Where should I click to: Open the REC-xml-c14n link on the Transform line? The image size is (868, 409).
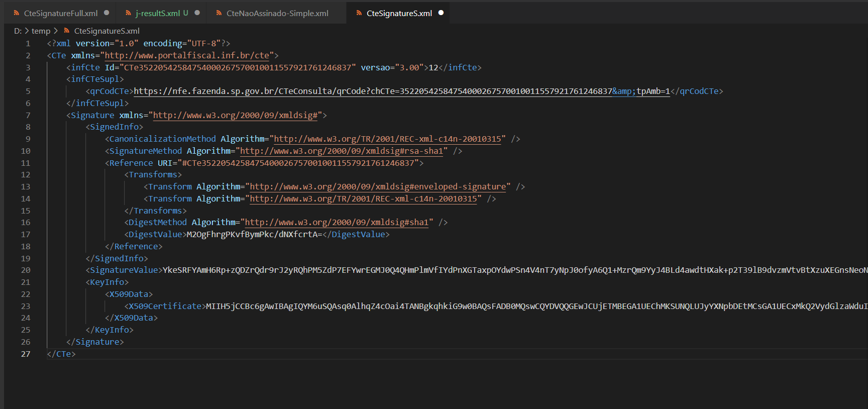pos(363,199)
